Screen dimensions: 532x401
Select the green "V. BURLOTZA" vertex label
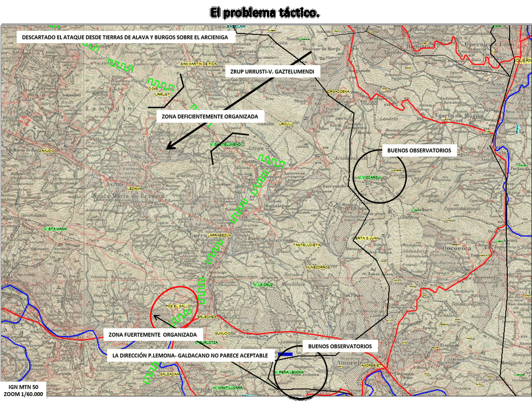click(207, 343)
